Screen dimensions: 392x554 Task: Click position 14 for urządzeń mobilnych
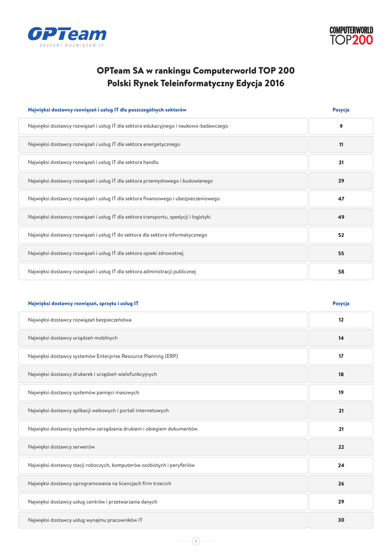(341, 338)
